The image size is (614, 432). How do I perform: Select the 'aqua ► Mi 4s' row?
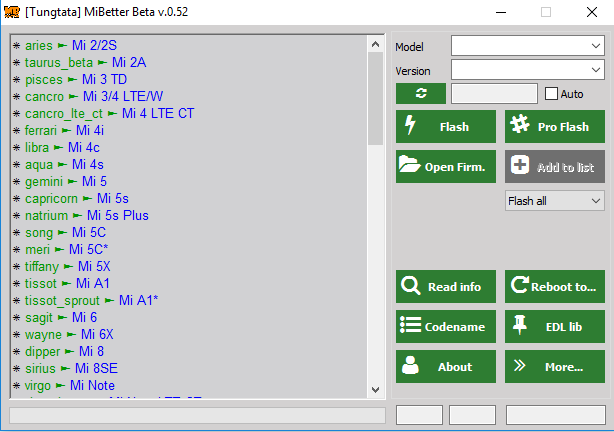tap(189, 164)
